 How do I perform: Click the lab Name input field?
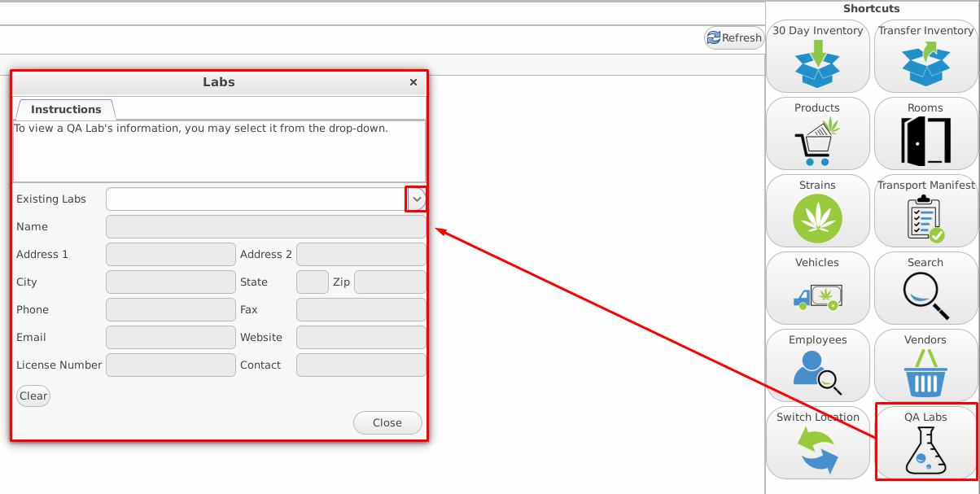(265, 227)
